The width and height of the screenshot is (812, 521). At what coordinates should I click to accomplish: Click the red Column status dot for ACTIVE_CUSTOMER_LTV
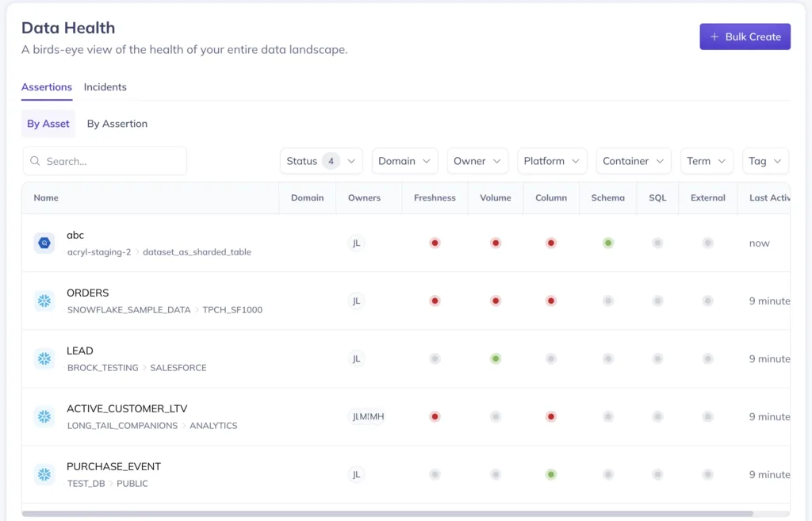point(551,416)
